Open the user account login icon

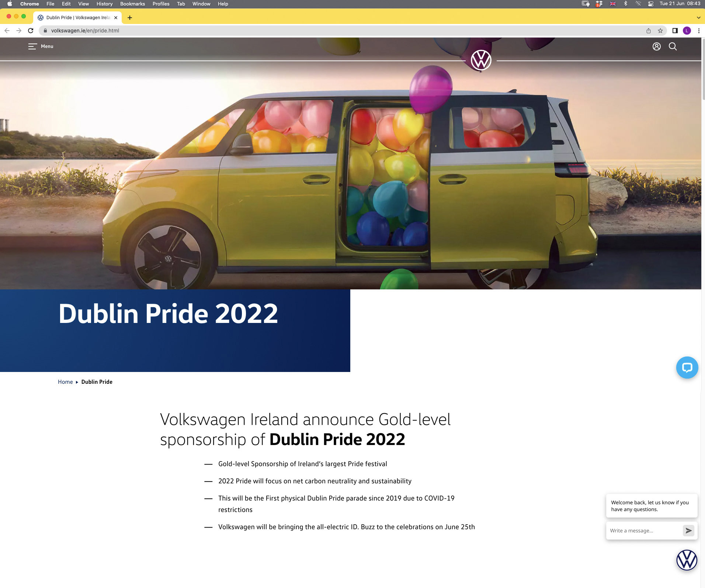point(656,46)
